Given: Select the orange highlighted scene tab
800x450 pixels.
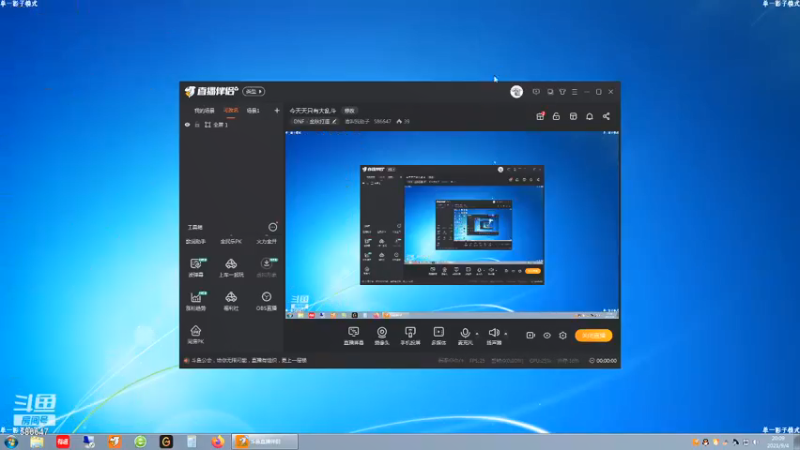Looking at the screenshot, I should [231, 111].
